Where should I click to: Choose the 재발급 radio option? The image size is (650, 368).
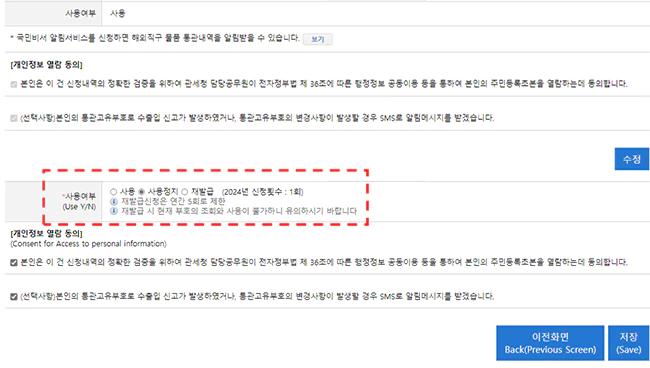tap(185, 192)
